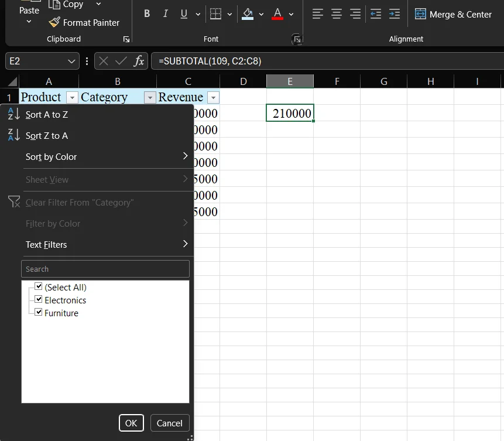Click the Select All corner triangle
504x441 pixels.
coord(12,81)
